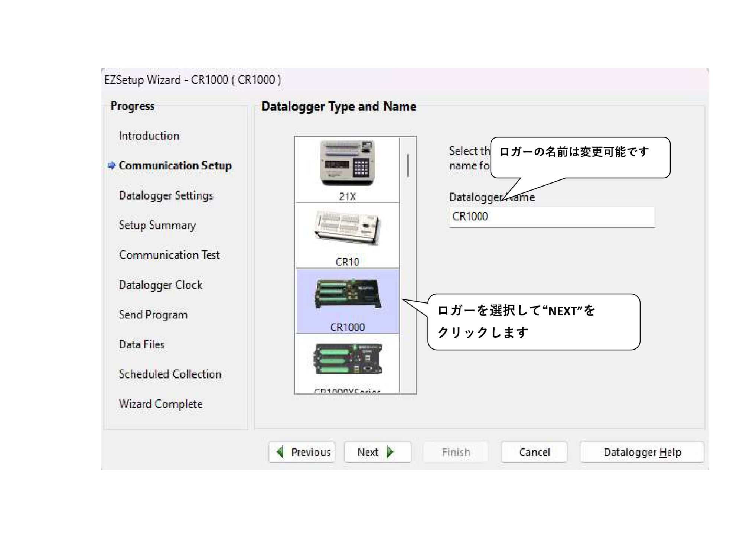Open Datalogger Help
Screen dimensions: 756x535
point(642,452)
